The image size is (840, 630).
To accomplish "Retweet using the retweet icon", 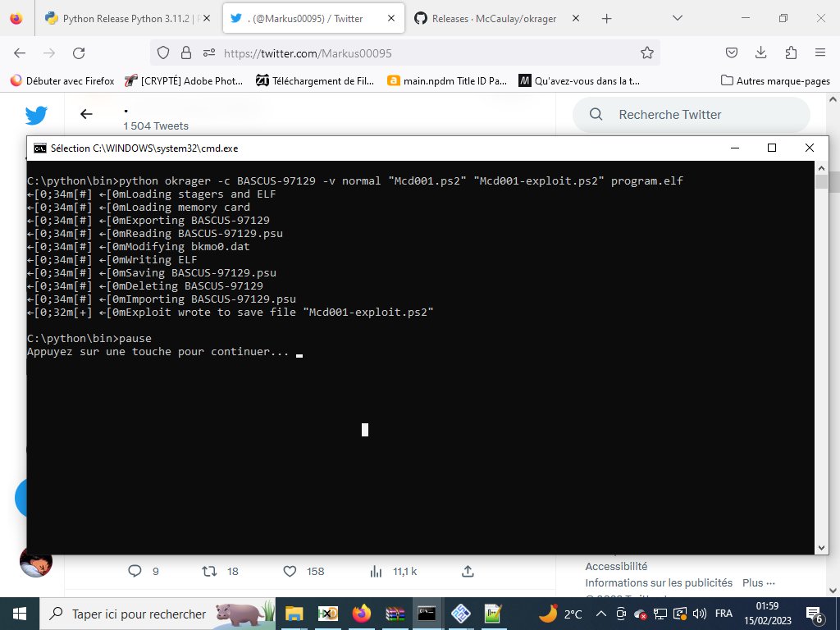I will 209,571.
